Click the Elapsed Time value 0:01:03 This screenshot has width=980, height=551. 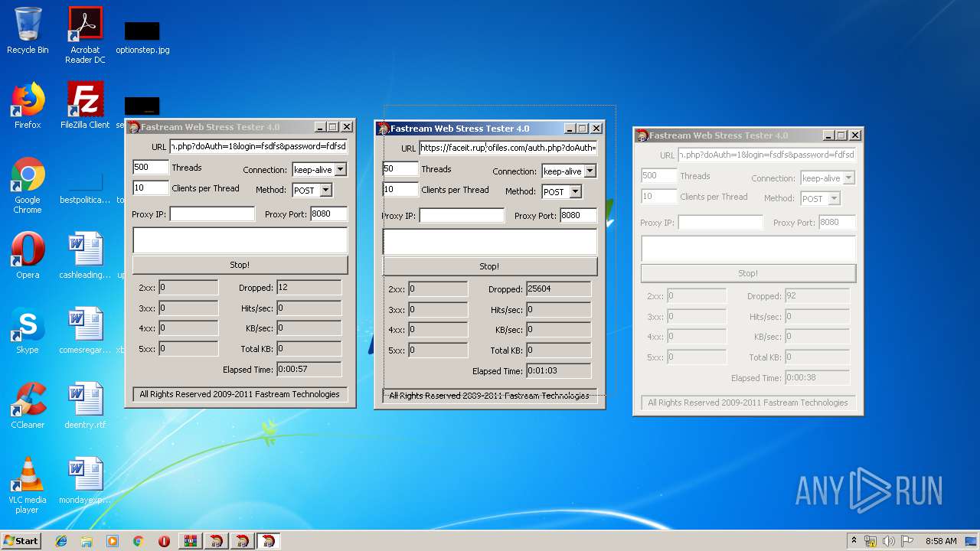point(558,371)
